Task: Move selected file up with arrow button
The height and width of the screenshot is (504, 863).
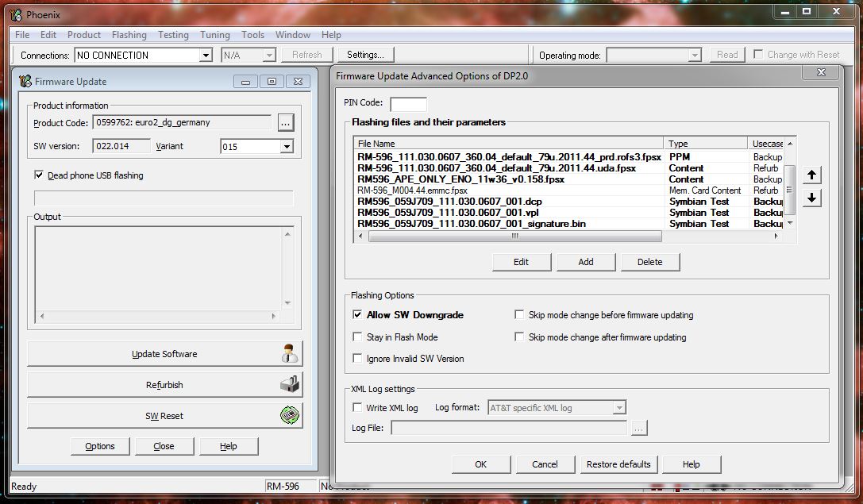Action: (x=811, y=175)
